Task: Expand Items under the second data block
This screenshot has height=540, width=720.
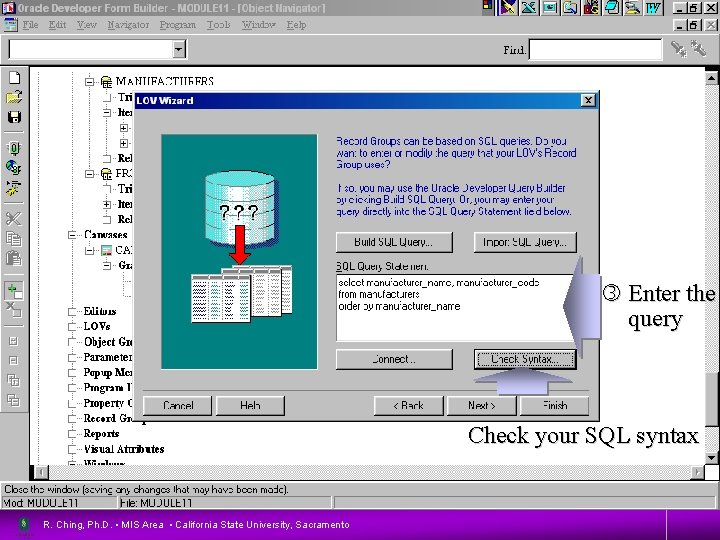Action: point(107,204)
